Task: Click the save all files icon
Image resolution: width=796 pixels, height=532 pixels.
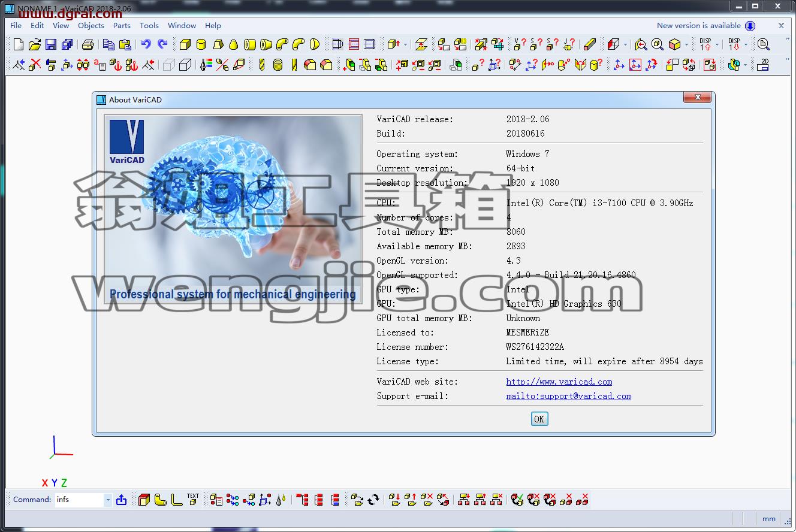Action: [x=67, y=44]
